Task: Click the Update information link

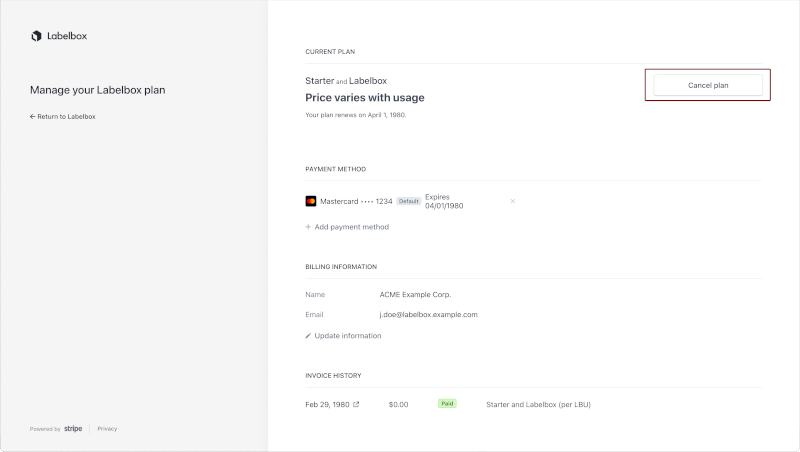Action: coord(343,336)
